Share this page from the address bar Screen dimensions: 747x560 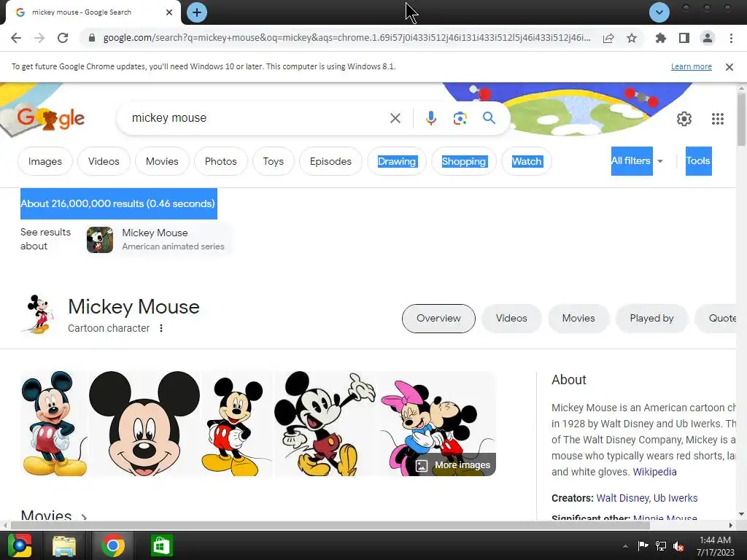(x=608, y=38)
